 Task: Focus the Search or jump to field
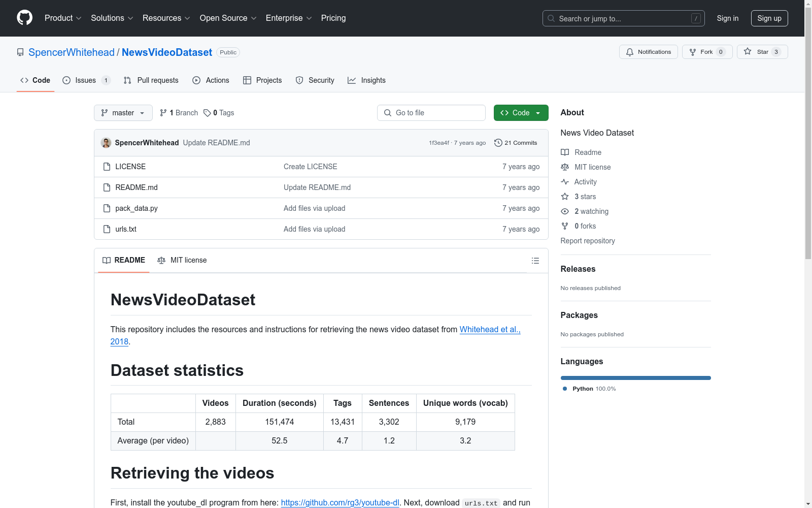(x=624, y=18)
